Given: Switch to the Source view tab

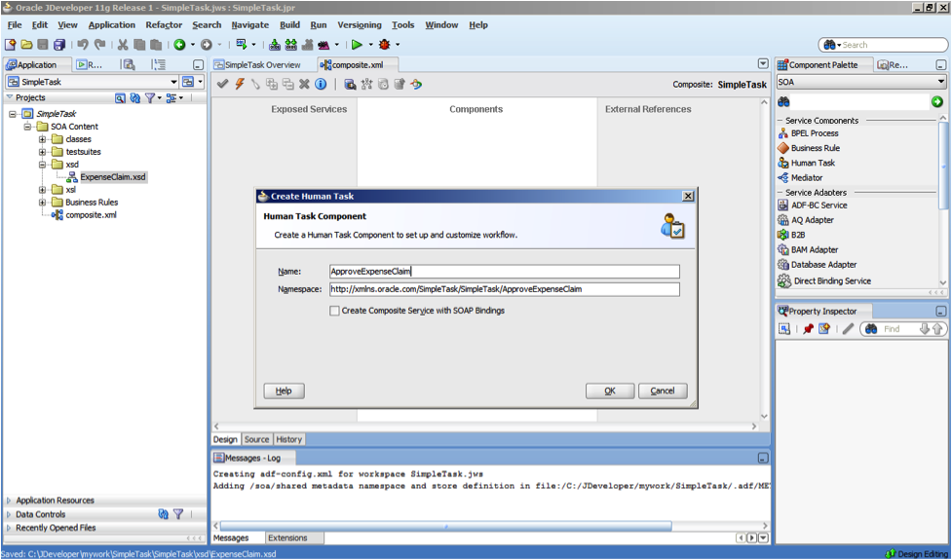Looking at the screenshot, I should pyautogui.click(x=256, y=439).
